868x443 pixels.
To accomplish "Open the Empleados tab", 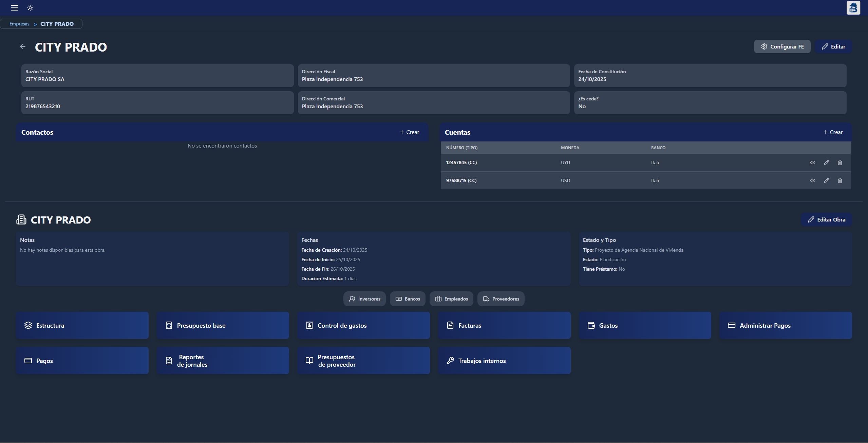I will pos(451,299).
